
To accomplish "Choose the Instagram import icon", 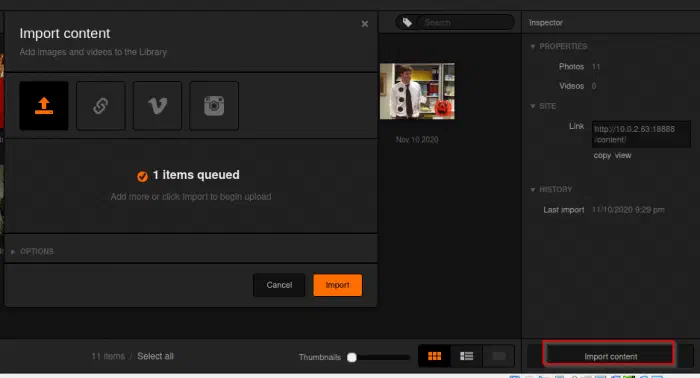I will tap(214, 106).
